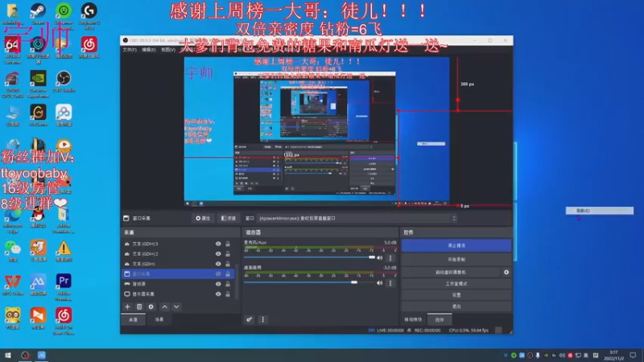Open the GeForce Experience desktop shortcut
Image resolution: width=644 pixels, height=362 pixels.
point(38,84)
